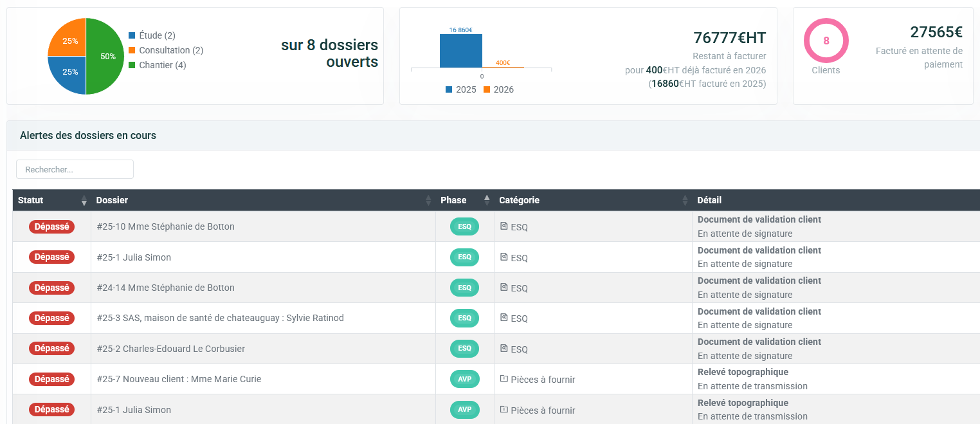Click sort arrows on Statut column
This screenshot has height=424, width=980.
(x=84, y=201)
